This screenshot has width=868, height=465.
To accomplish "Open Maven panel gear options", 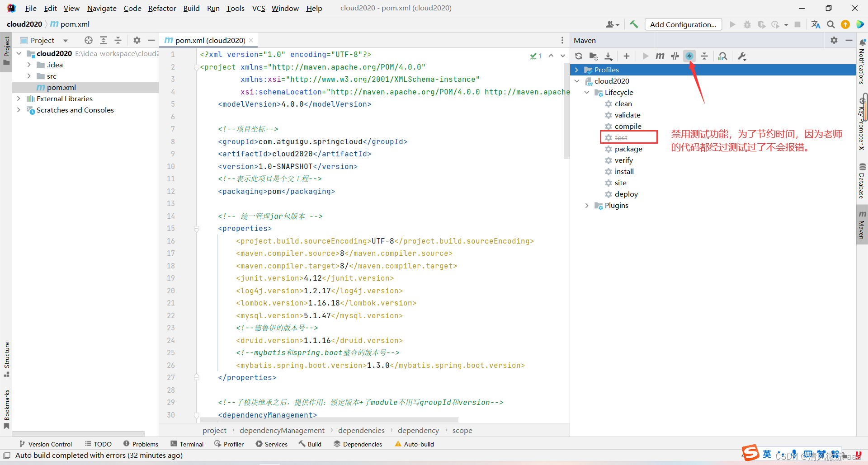I will tap(834, 40).
